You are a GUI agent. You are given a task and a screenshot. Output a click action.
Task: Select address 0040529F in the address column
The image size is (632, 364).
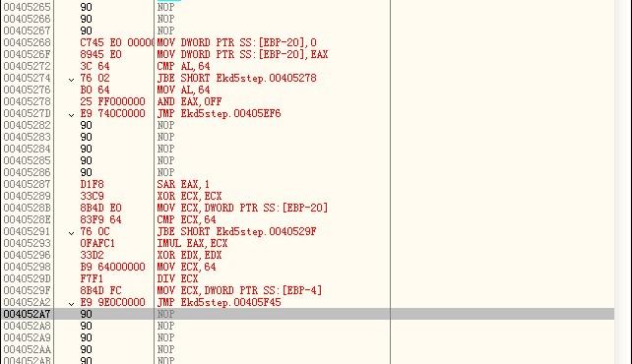(x=27, y=290)
